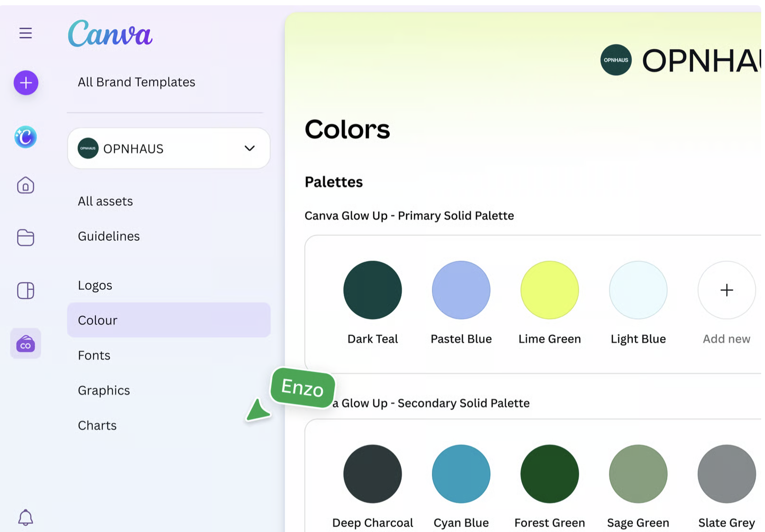Open the Guidelines section

tap(109, 236)
